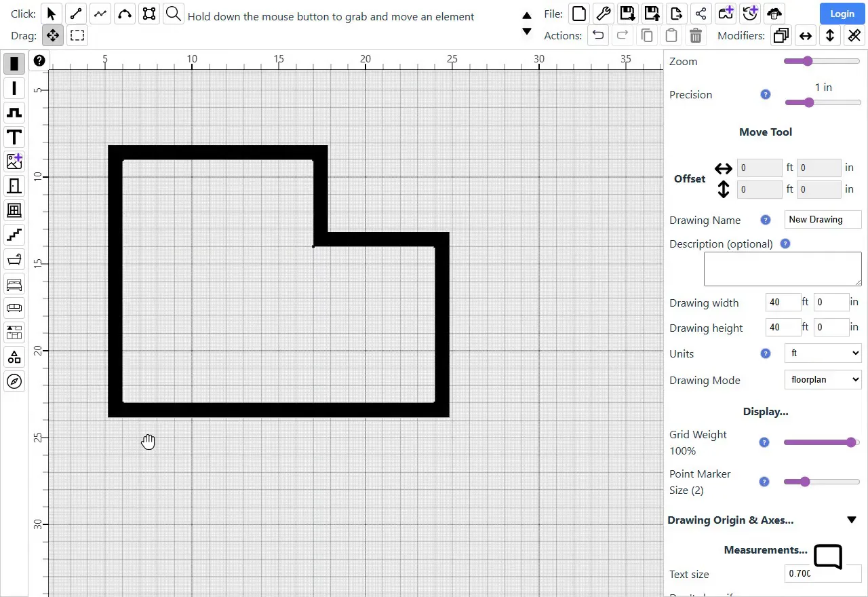Image resolution: width=868 pixels, height=597 pixels.
Task: Activate the magnifier zoom tool
Action: pos(174,14)
